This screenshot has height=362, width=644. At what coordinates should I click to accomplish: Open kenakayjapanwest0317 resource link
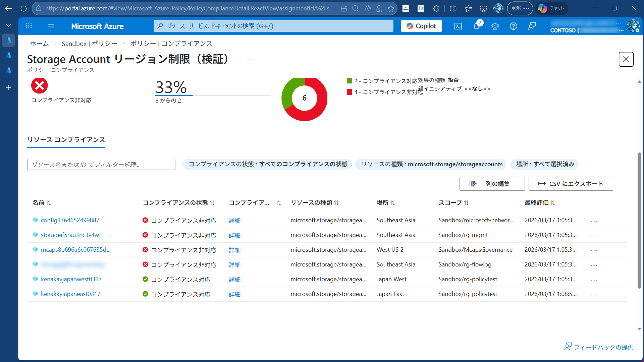[x=71, y=279]
